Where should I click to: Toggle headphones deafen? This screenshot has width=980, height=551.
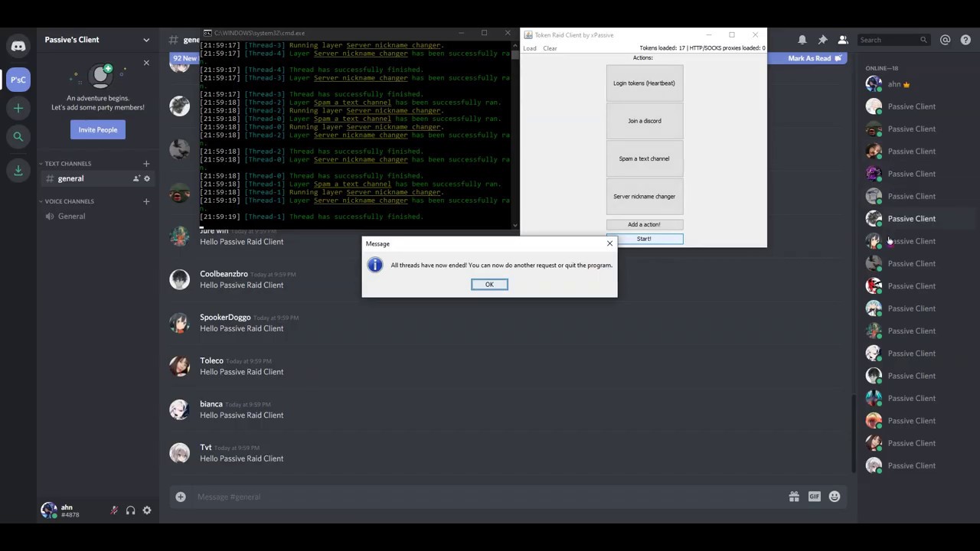130,510
